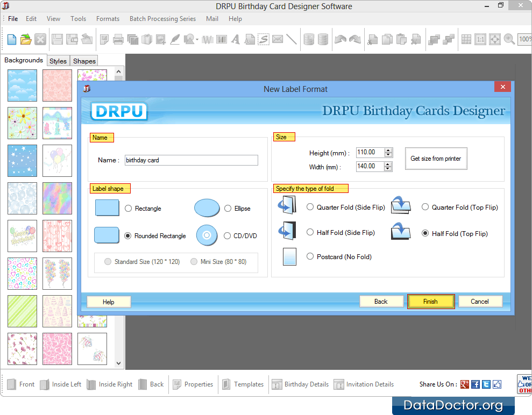Image resolution: width=532 pixels, height=415 pixels.
Task: Share on Twitter icon
Action: pos(486,384)
